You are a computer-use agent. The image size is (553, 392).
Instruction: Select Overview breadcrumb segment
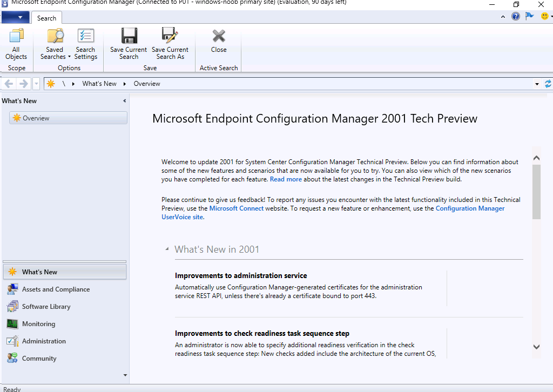[147, 84]
